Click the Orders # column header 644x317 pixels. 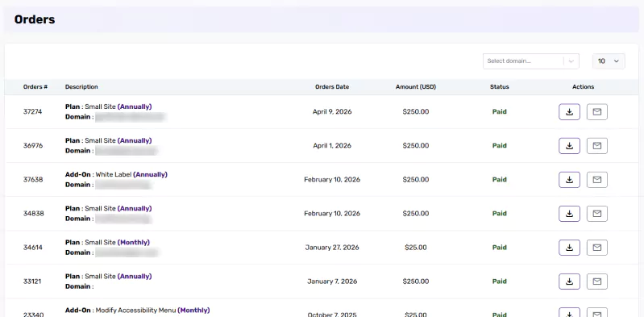(35, 87)
